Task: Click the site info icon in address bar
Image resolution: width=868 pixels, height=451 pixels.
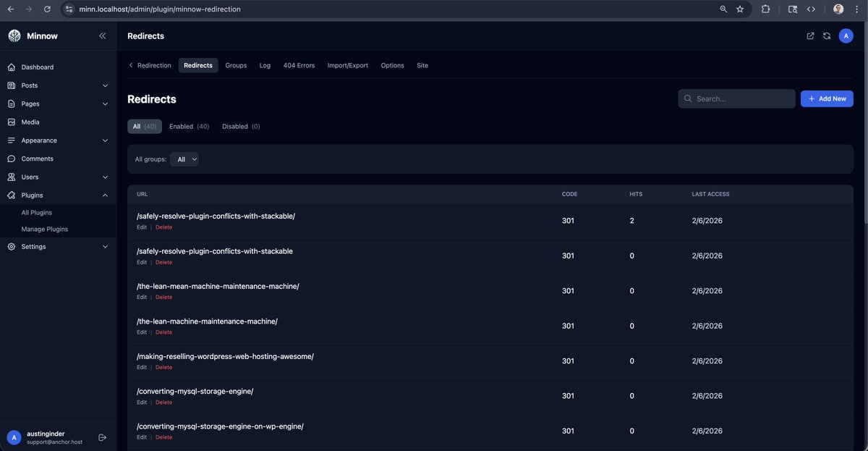Action: pos(69,9)
